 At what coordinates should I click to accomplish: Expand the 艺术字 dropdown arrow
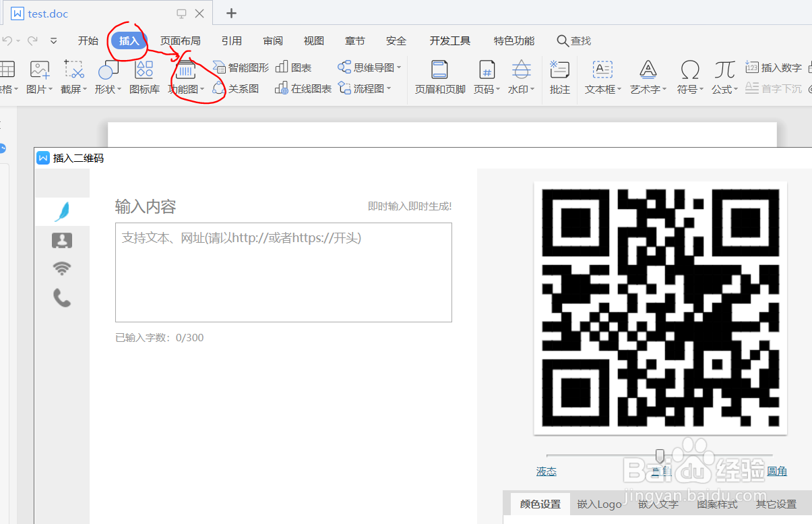664,90
